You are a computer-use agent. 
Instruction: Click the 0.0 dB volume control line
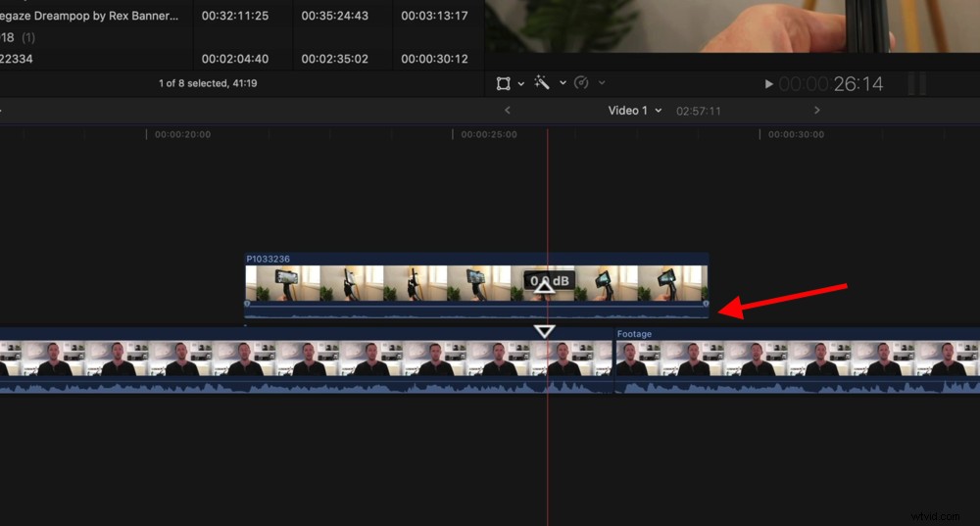[476, 307]
